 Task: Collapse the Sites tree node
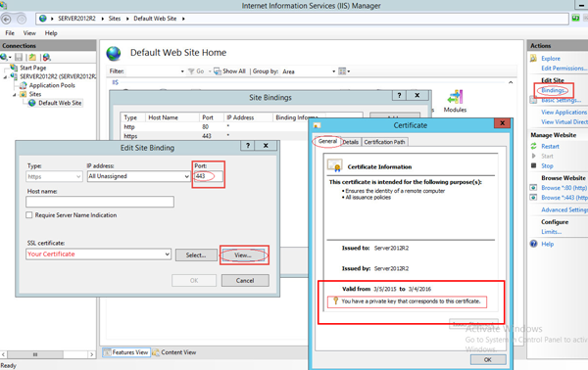[x=15, y=94]
